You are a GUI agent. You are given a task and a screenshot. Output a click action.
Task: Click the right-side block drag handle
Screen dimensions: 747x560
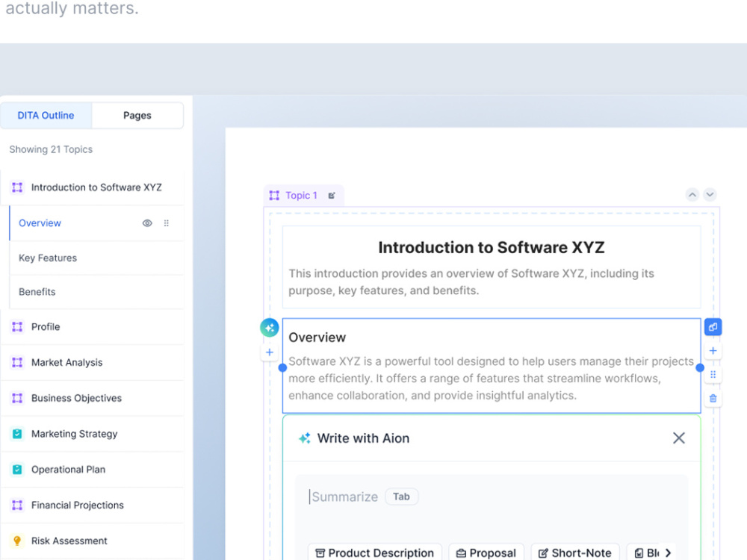pyautogui.click(x=713, y=375)
